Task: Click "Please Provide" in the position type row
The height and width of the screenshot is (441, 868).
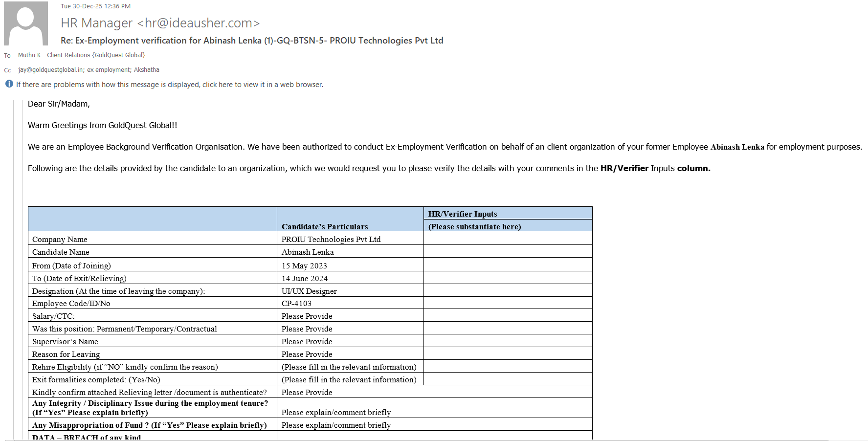Action: [x=307, y=329]
